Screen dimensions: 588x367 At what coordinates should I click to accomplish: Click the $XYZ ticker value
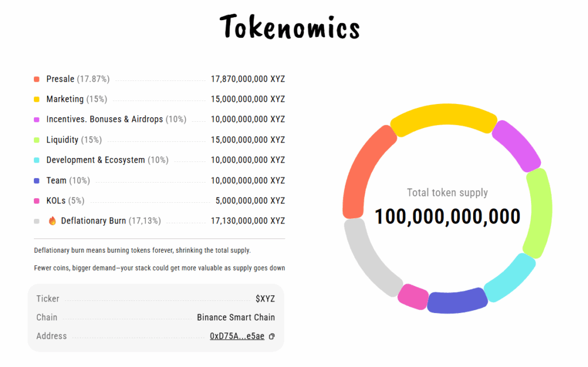pyautogui.click(x=265, y=299)
